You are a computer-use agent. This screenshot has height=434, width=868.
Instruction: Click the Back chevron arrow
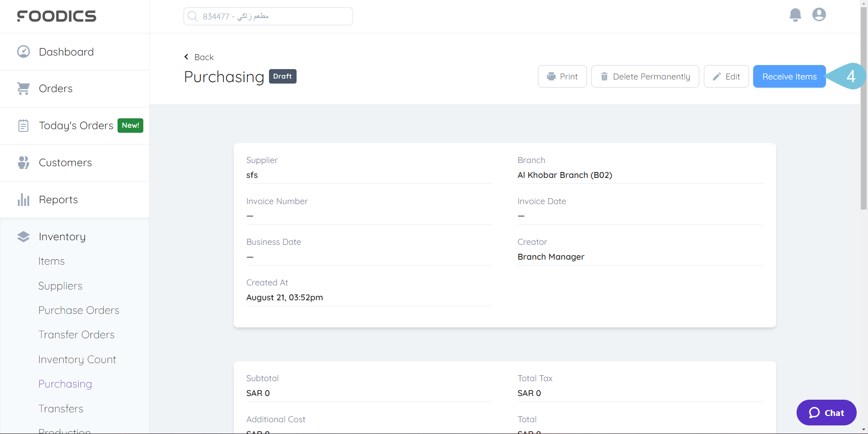[186, 56]
